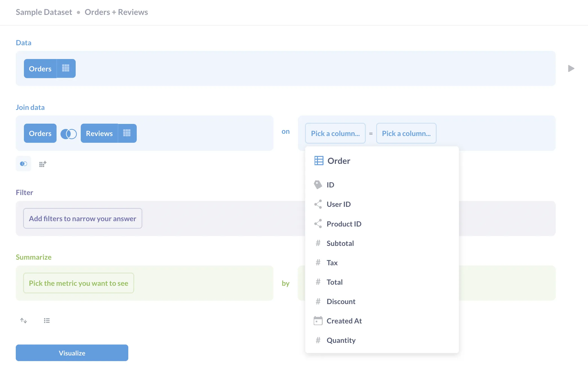Click Add filters to narrow your answer

pyautogui.click(x=82, y=219)
